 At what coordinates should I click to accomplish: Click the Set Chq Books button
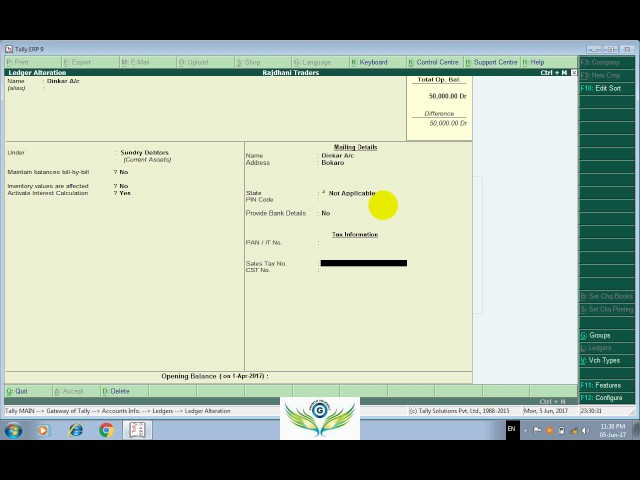(x=607, y=296)
